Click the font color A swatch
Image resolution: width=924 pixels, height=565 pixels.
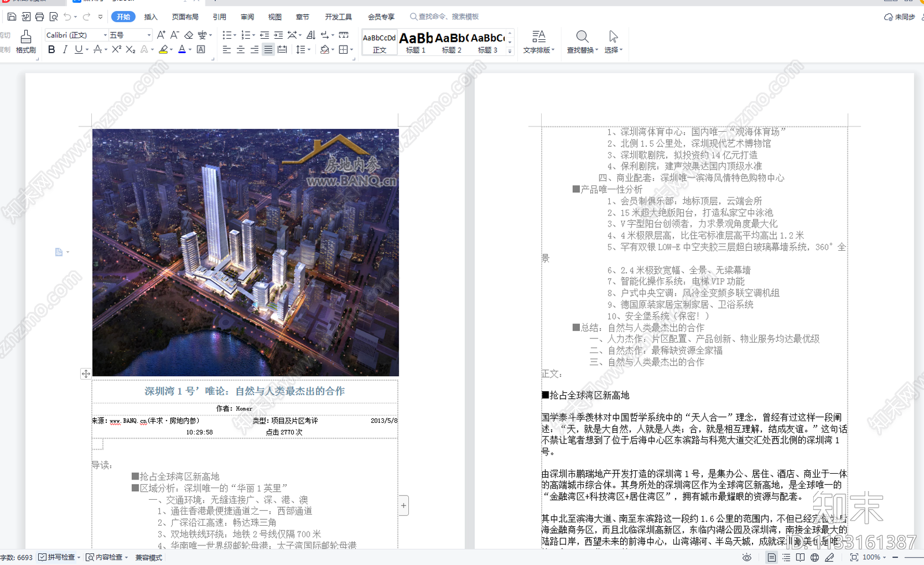pos(182,50)
